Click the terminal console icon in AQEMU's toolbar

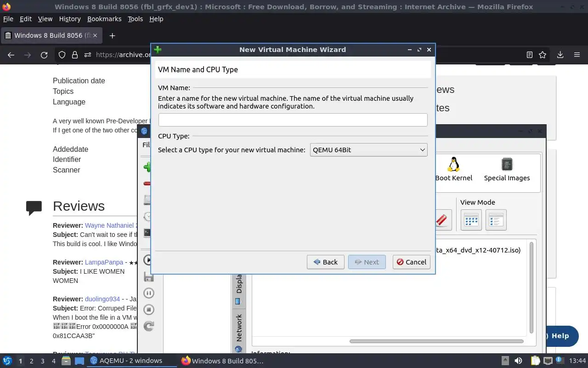coord(147,233)
